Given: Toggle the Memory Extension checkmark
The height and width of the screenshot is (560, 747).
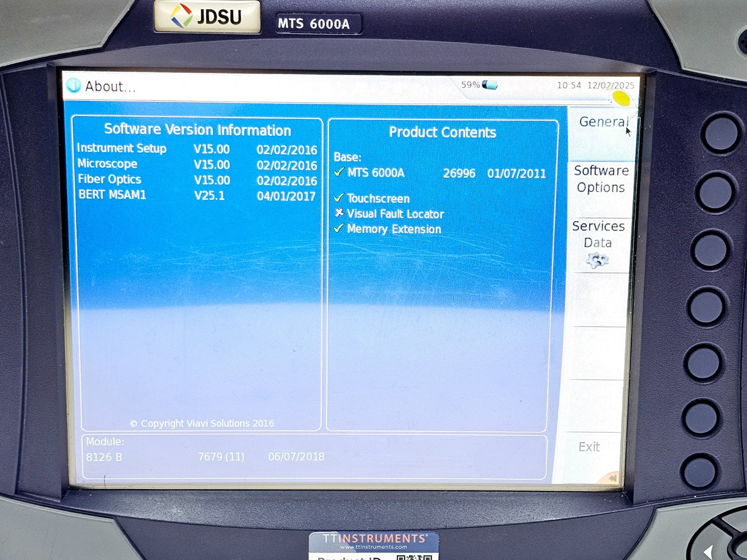Looking at the screenshot, I should (339, 229).
